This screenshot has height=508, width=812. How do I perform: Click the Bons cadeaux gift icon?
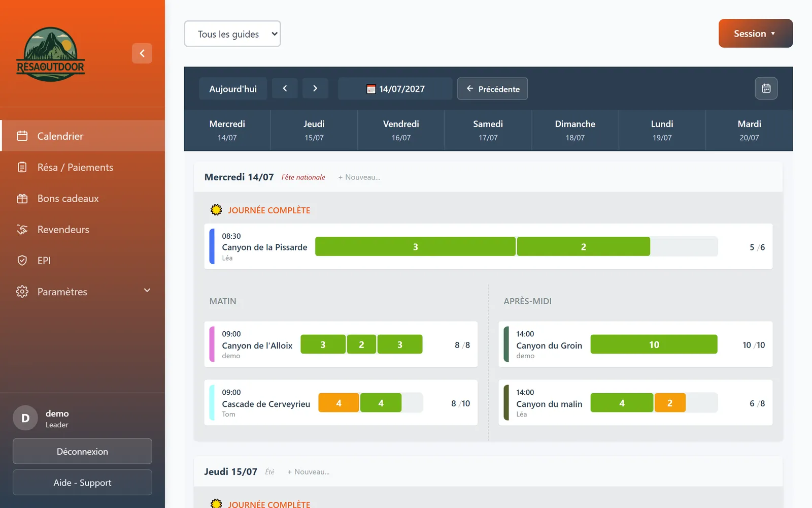22,199
